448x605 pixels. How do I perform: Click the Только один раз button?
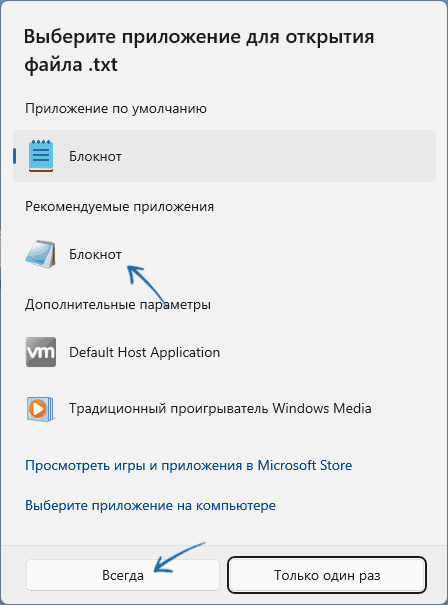(x=327, y=575)
